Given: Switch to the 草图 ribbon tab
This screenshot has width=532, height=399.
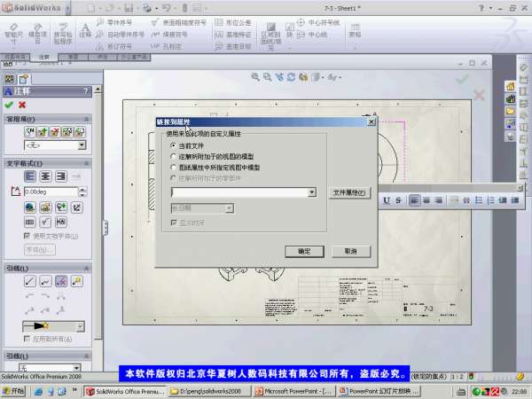Looking at the screenshot, I should pyautogui.click(x=73, y=57).
